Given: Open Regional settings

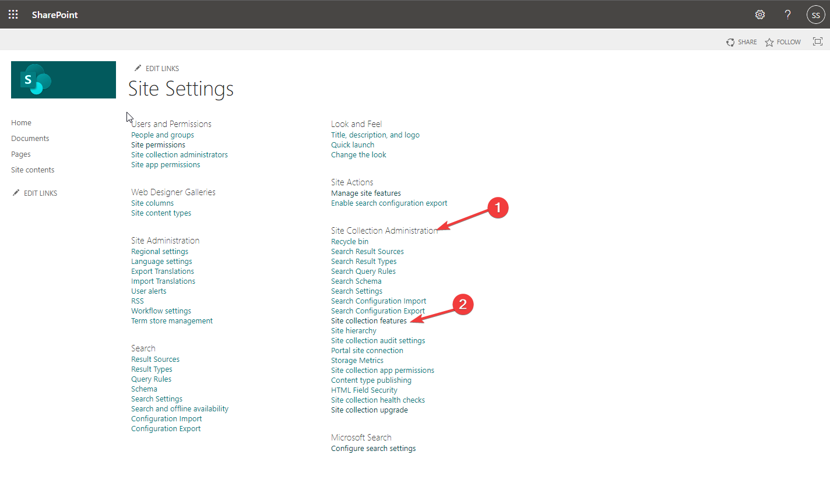Looking at the screenshot, I should point(160,251).
